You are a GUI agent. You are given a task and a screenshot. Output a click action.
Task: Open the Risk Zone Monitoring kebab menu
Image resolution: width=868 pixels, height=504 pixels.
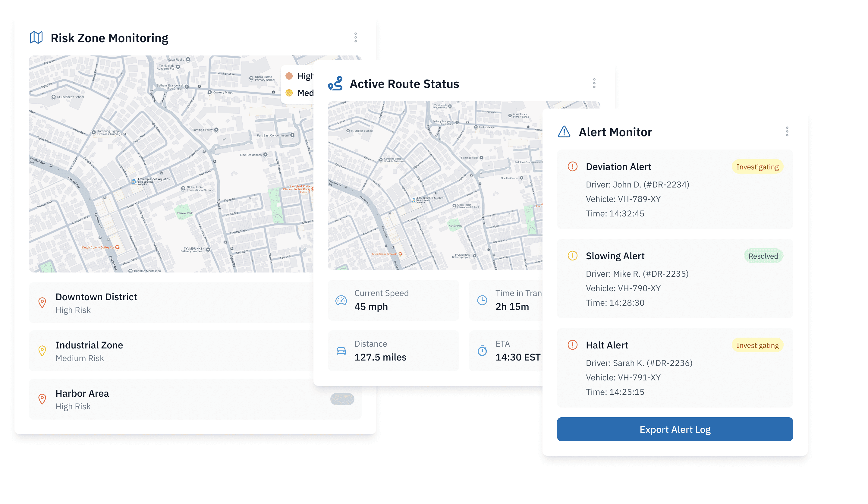pos(355,38)
